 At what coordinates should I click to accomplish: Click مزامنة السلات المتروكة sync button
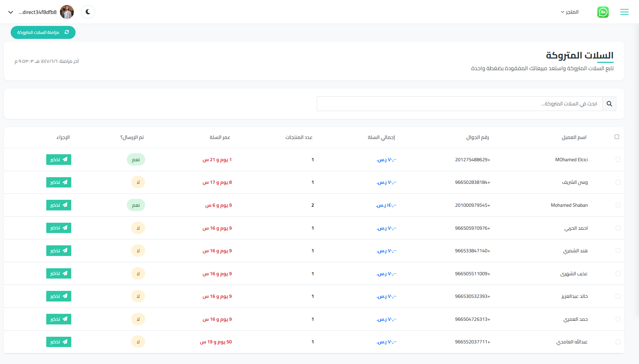coord(43,32)
